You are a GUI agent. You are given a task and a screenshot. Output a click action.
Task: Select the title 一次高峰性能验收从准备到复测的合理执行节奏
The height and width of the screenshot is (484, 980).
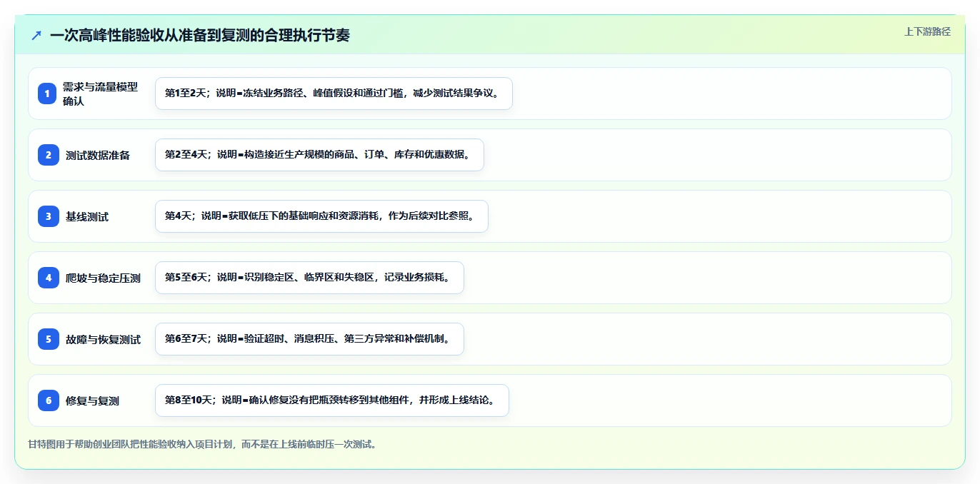[200, 35]
